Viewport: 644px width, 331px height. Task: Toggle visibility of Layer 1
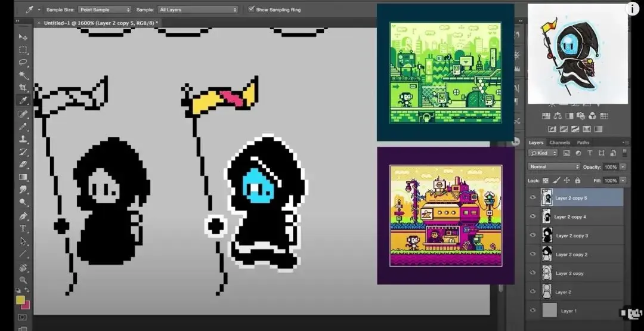tap(532, 311)
